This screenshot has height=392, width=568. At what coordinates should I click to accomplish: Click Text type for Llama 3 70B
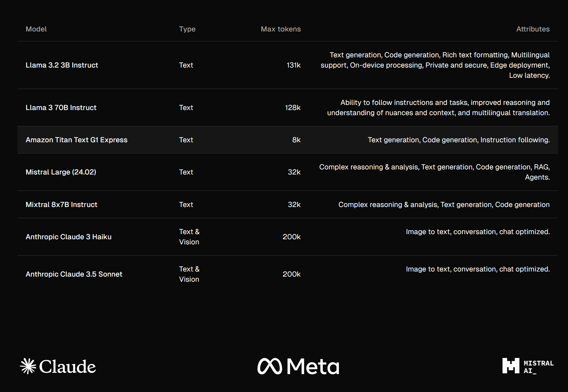pos(186,107)
